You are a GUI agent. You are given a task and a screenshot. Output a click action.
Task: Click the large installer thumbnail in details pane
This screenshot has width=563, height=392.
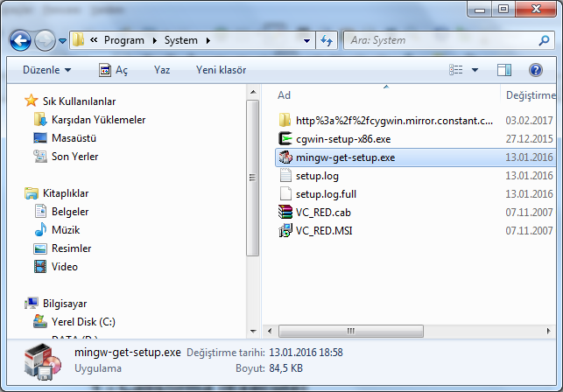point(43,362)
